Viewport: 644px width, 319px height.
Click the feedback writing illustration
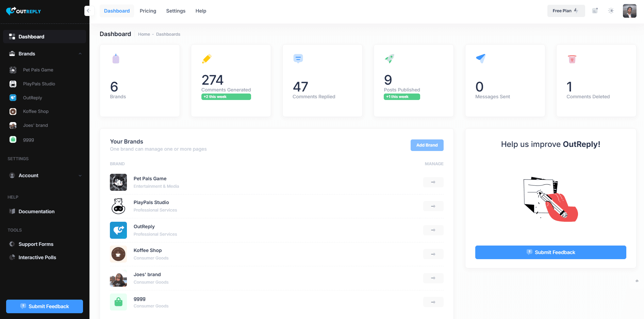click(x=550, y=199)
